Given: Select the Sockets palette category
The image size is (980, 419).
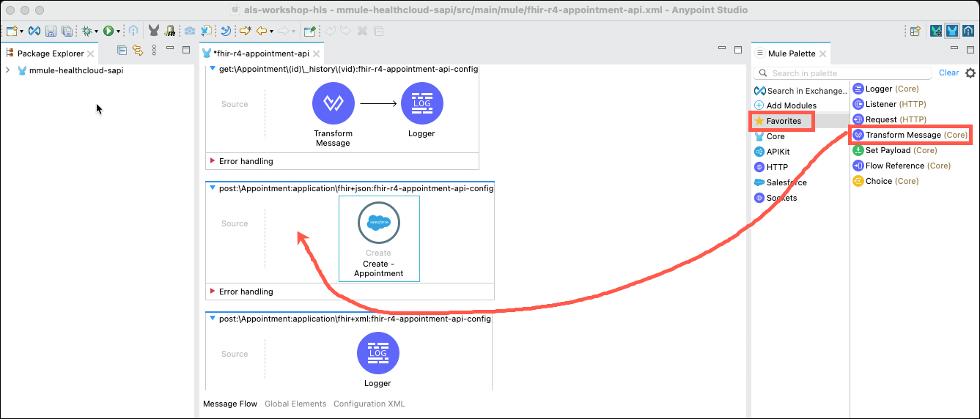Looking at the screenshot, I should click(x=775, y=198).
